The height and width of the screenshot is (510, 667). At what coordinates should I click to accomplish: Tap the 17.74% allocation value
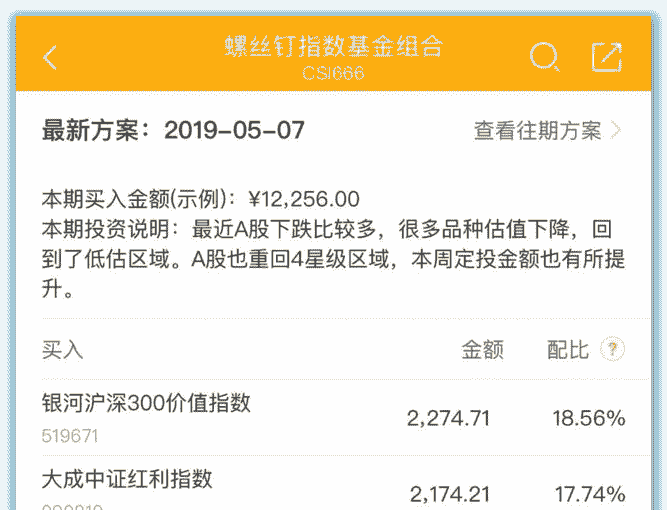click(x=590, y=494)
